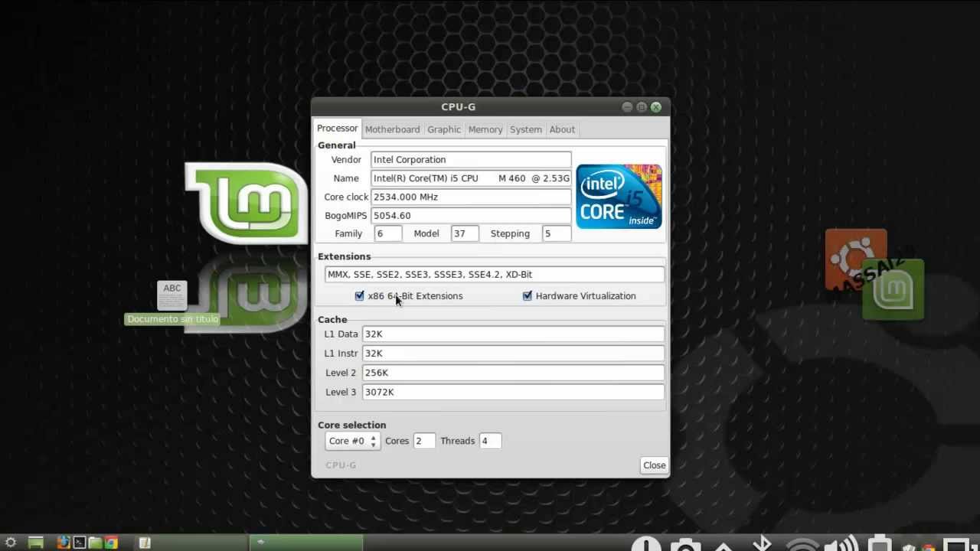Screen dimensions: 980x551
Task: Click the L1 Data cache field
Action: (513, 334)
